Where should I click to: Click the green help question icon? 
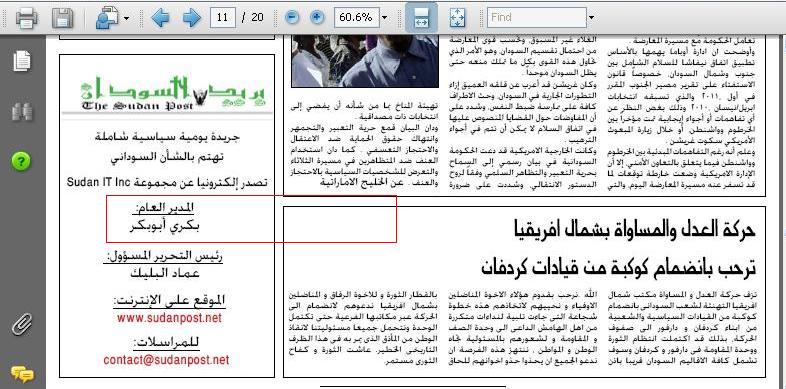[x=22, y=161]
